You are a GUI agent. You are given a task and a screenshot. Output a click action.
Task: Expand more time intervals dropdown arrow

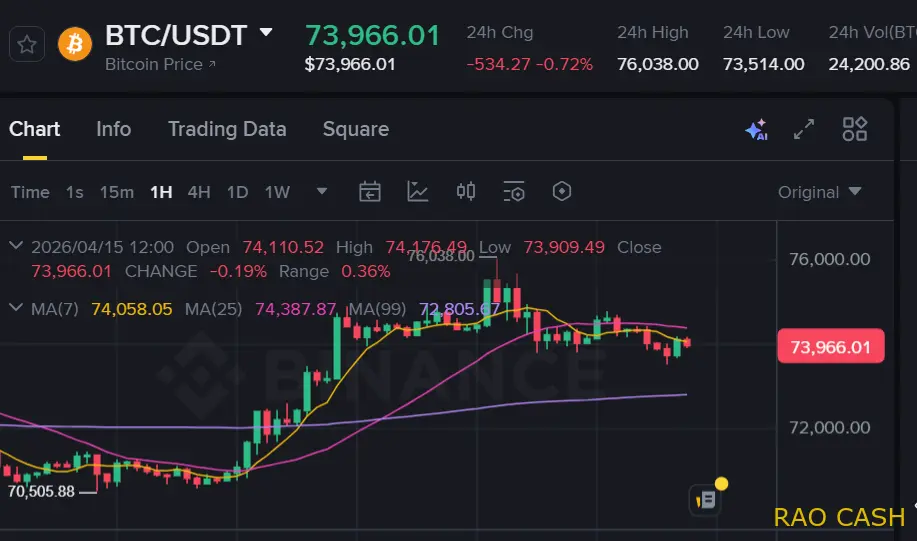(322, 191)
